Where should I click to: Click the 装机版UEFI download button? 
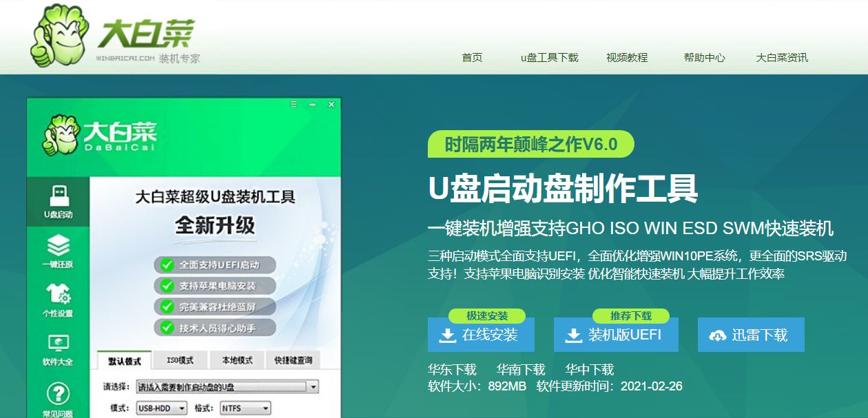click(x=616, y=335)
